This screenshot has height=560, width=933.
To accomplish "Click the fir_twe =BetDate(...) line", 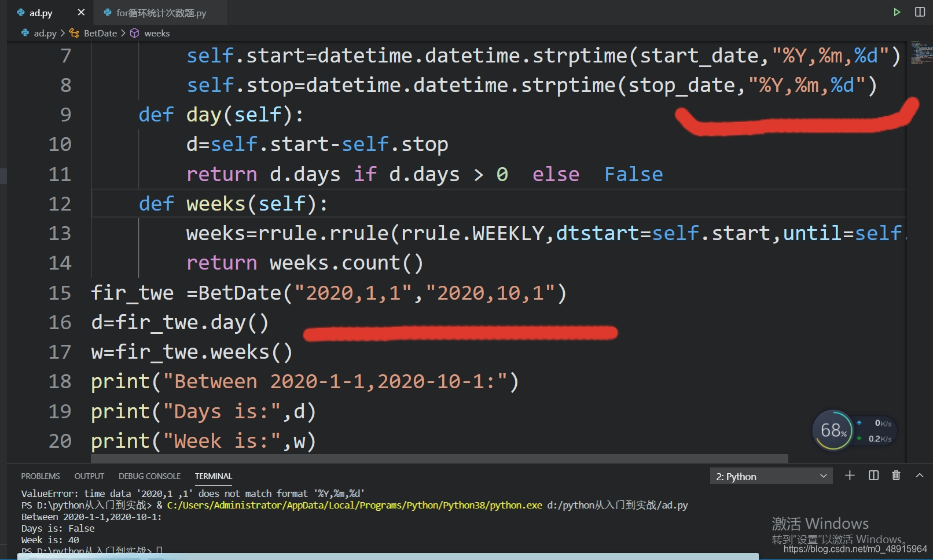I will [x=329, y=293].
